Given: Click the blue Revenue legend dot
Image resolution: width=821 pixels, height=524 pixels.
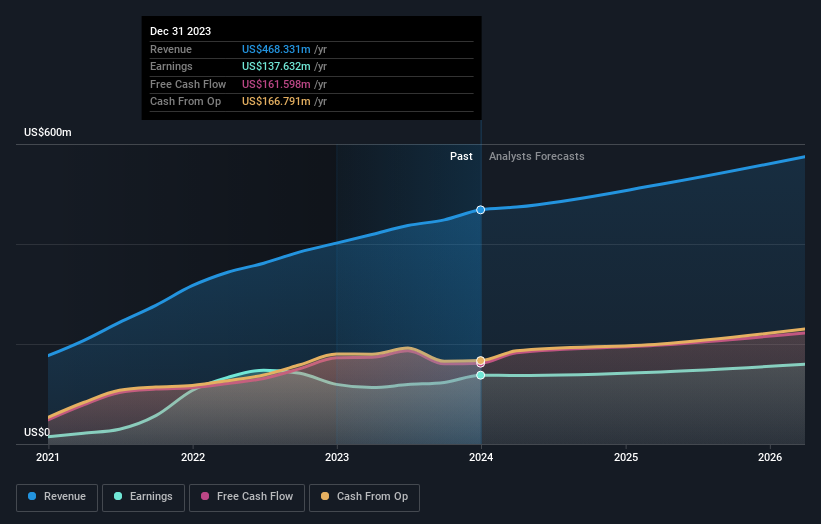Looking at the screenshot, I should click(x=32, y=496).
